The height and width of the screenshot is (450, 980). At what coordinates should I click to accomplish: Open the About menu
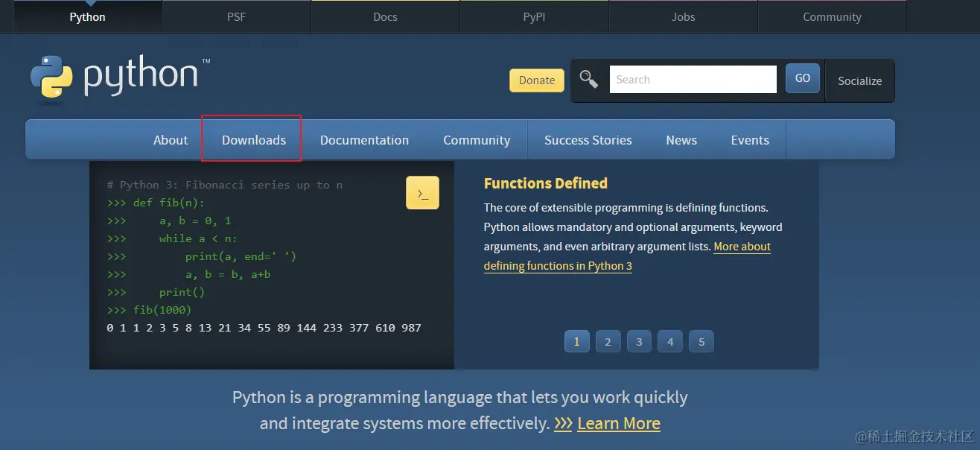171,140
